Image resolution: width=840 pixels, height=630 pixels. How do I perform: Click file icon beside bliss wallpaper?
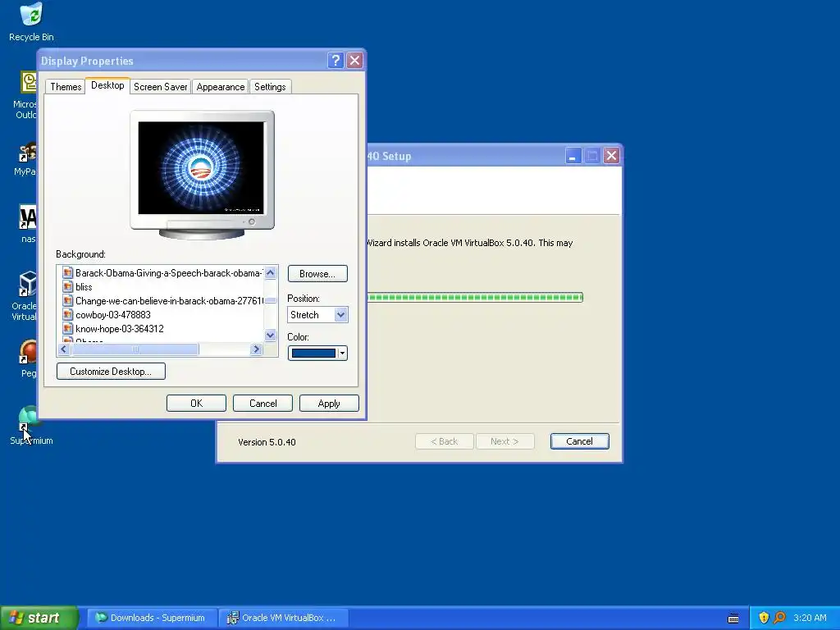[67, 286]
